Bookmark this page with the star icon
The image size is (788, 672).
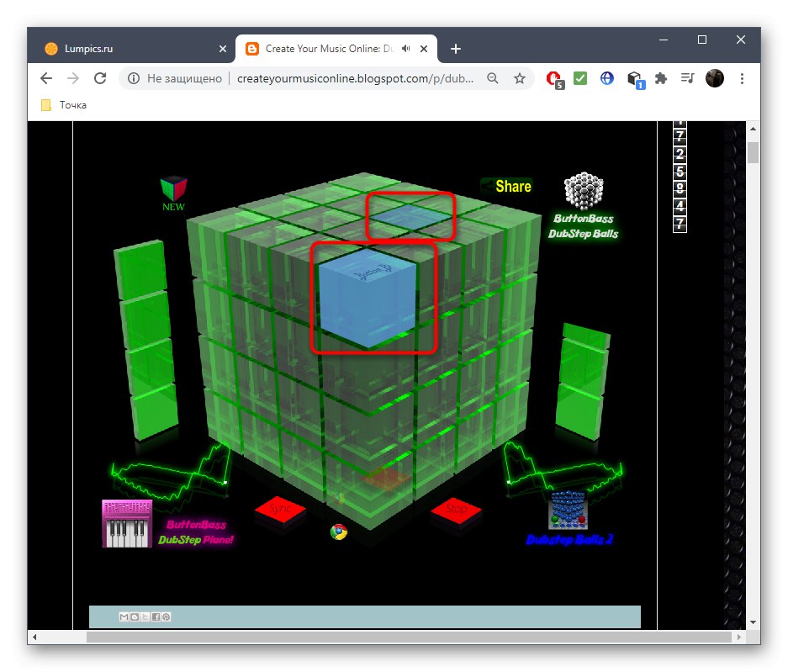click(x=520, y=78)
